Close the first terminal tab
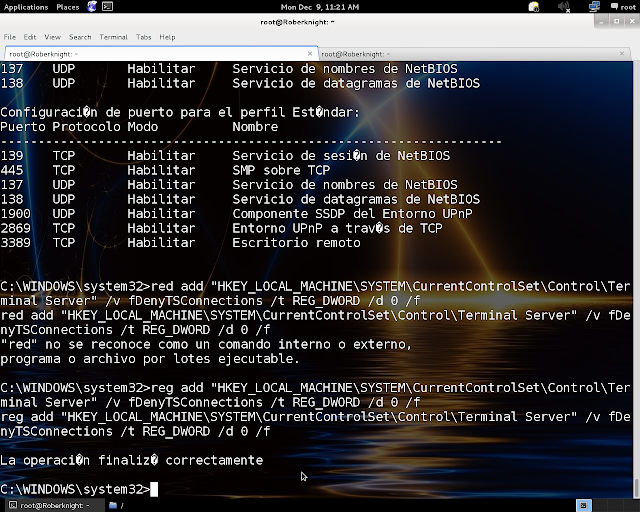Image resolution: width=640 pixels, height=512 pixels. (310, 53)
